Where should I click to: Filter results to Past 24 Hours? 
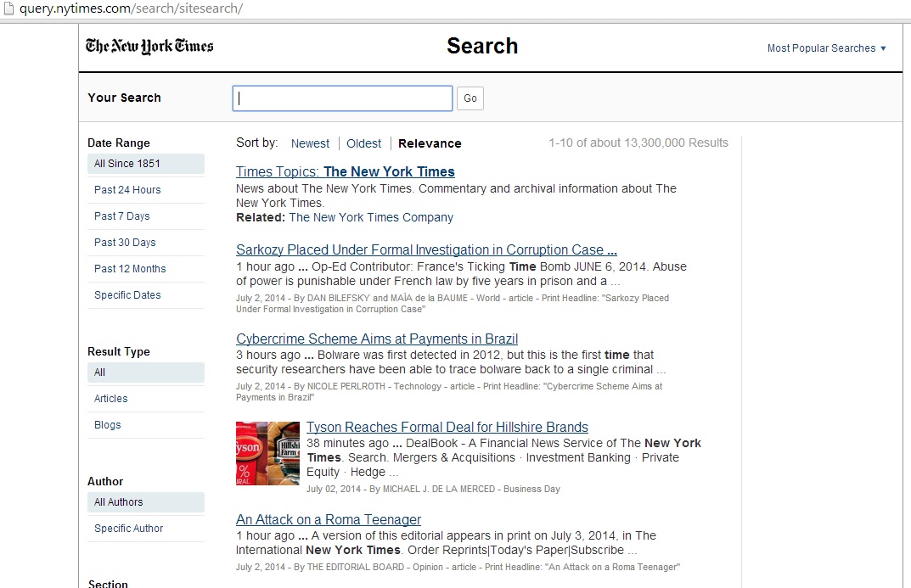[x=127, y=190]
